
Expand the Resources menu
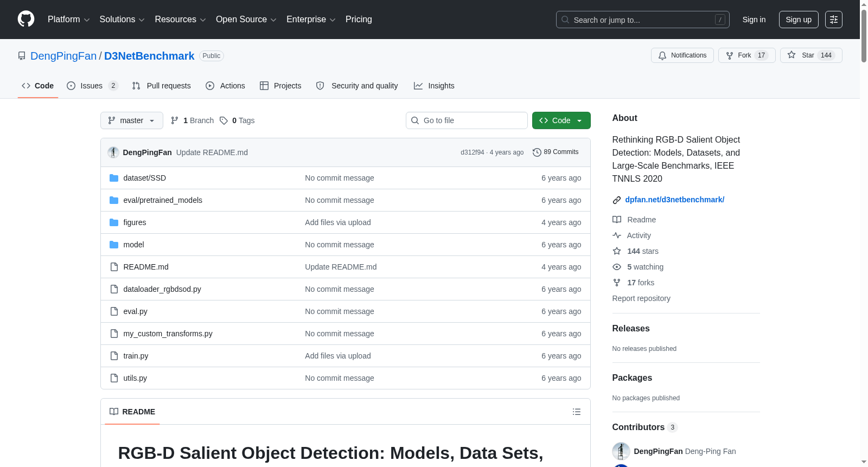pyautogui.click(x=180, y=20)
